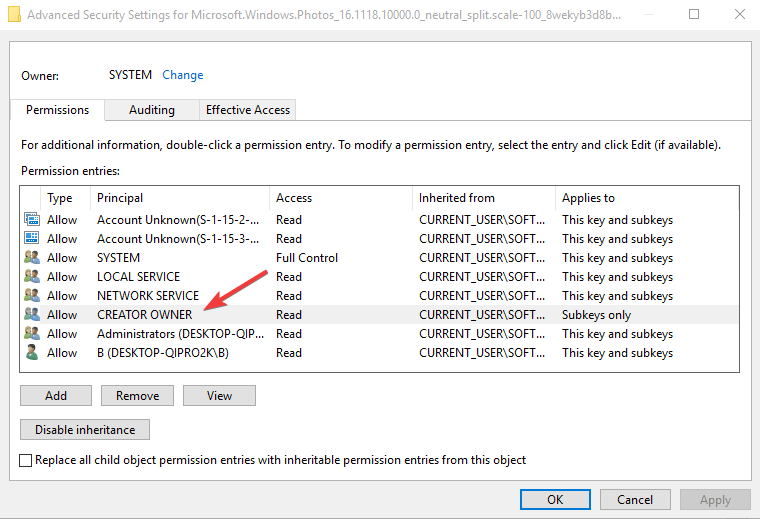The height and width of the screenshot is (519, 760).
Task: Select the CREATOR OWNER principal entry
Action: [144, 315]
